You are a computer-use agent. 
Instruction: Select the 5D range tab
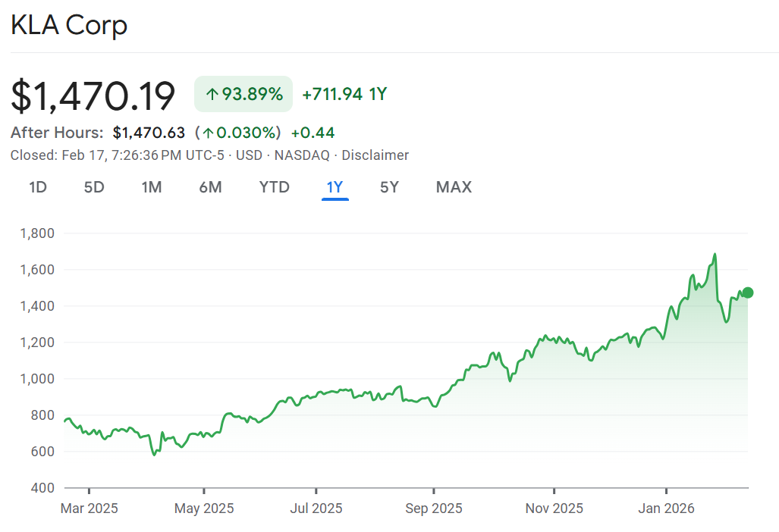pyautogui.click(x=94, y=187)
